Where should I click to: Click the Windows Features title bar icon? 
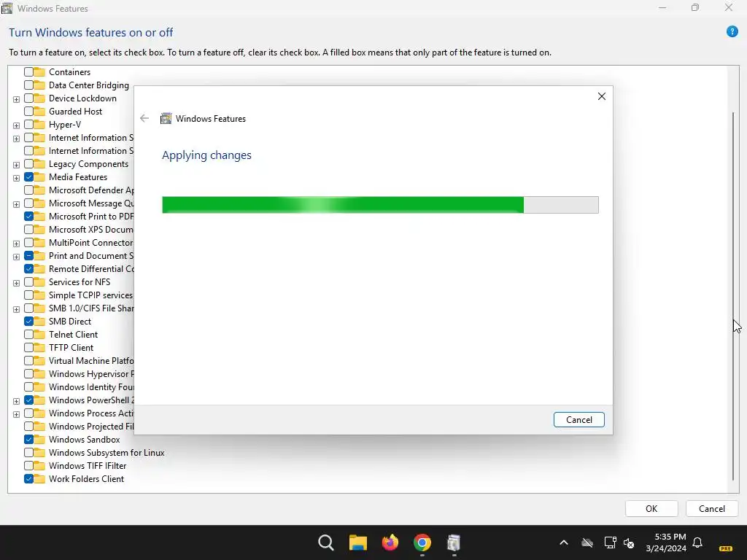click(x=7, y=8)
